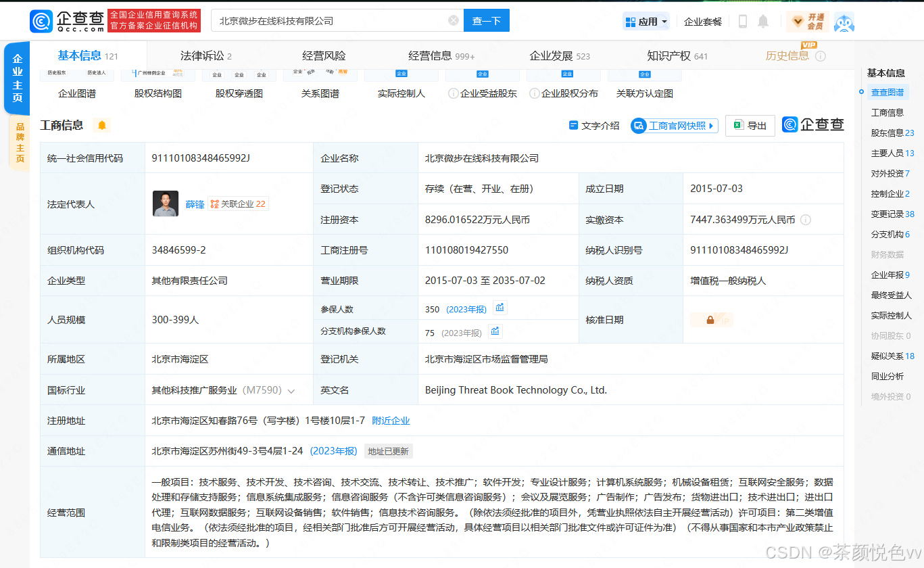Open the 企业股权分布 chart
The height and width of the screenshot is (568, 924).
[564, 85]
